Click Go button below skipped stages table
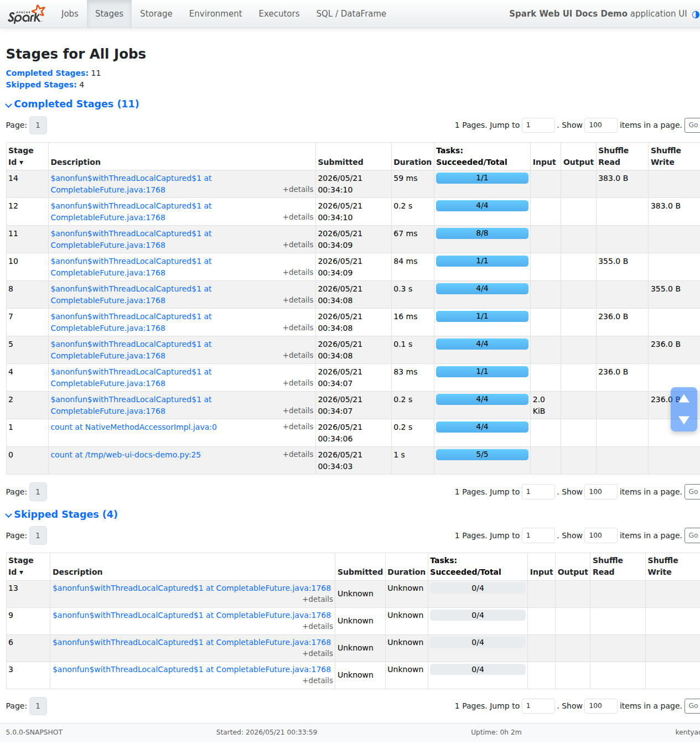The width and height of the screenshot is (700, 744). 693,706
